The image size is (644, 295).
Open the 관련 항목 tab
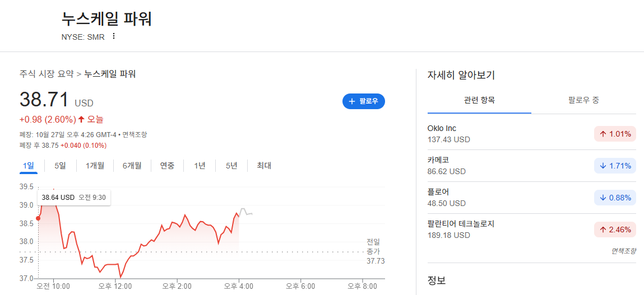(x=479, y=100)
